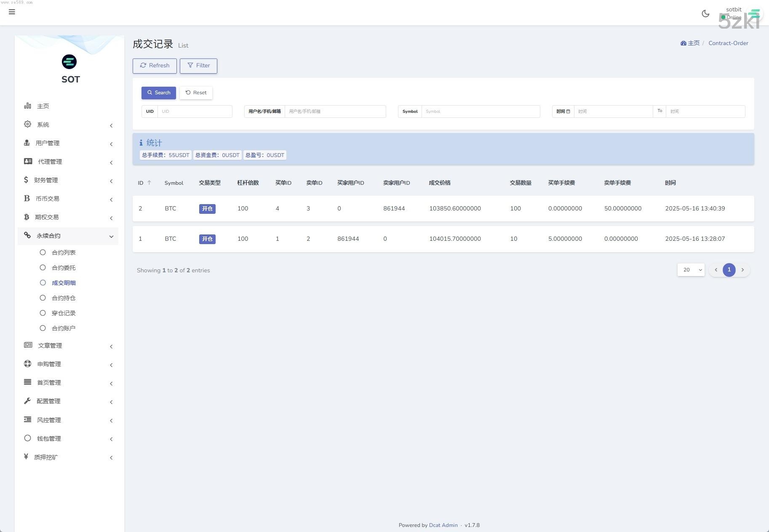Click the hamburger menu icon to collapse sidebar
This screenshot has height=532, width=769.
pos(12,12)
